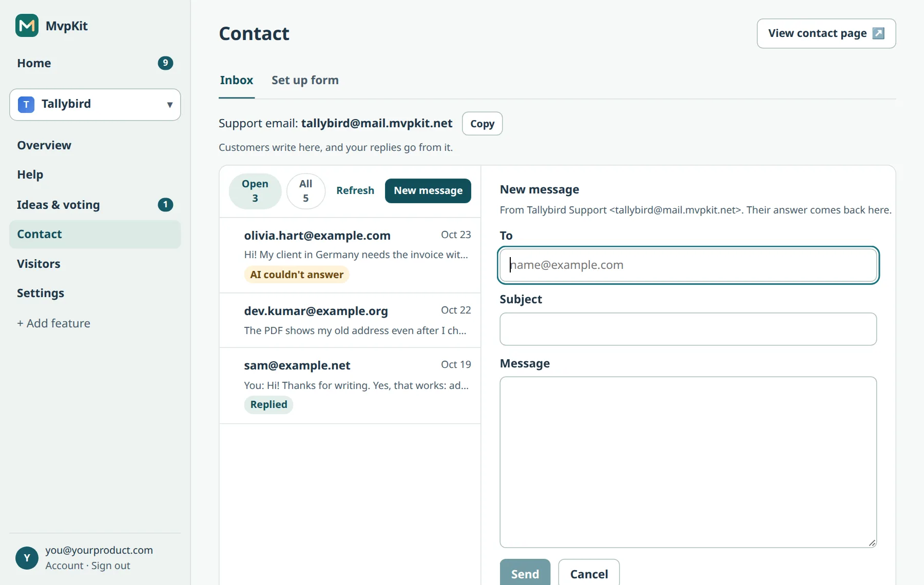This screenshot has width=924, height=585.
Task: Switch to the Inbox tab
Action: pos(237,80)
